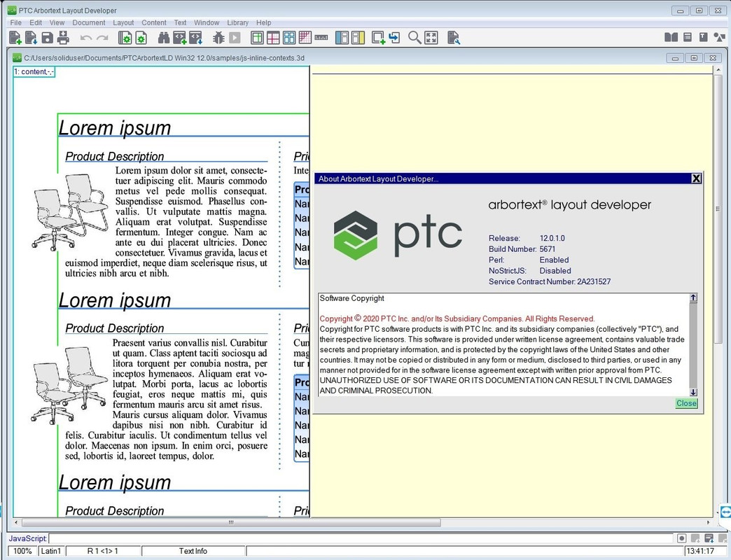Click the green Close button in About dialog

coord(687,403)
